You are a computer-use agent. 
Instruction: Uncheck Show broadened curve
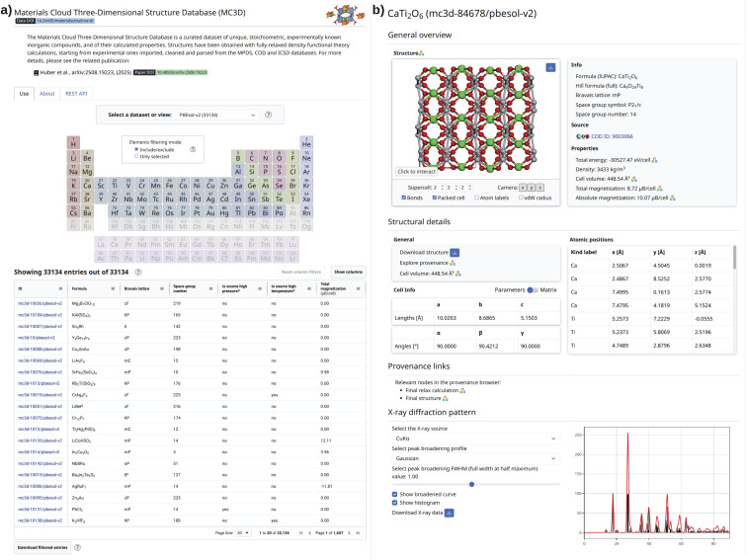tap(394, 494)
